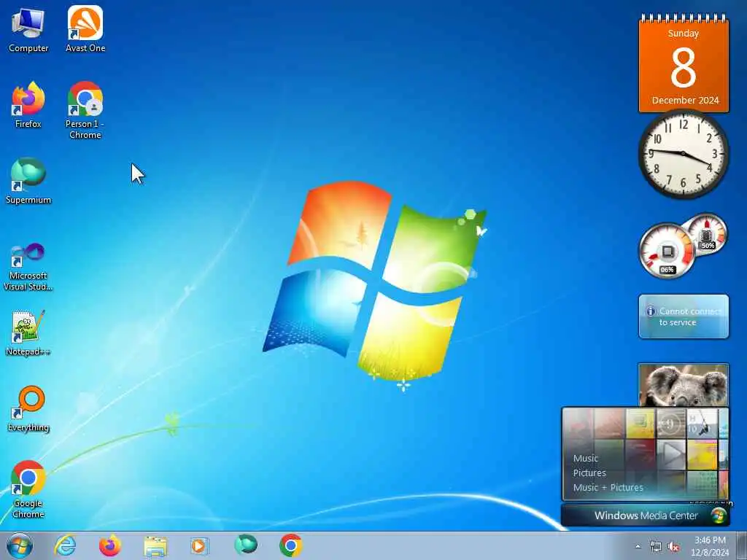
Task: Click the analog clock gadget
Action: [684, 153]
